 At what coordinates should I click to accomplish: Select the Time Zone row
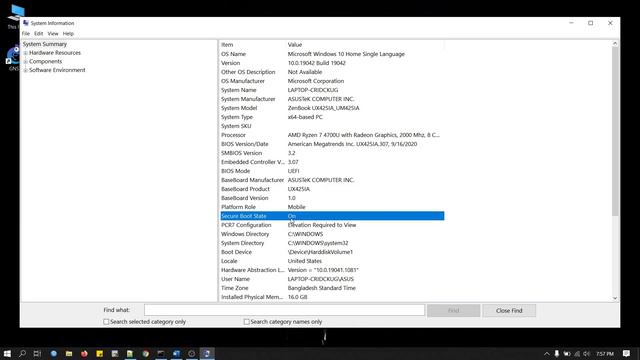332,288
